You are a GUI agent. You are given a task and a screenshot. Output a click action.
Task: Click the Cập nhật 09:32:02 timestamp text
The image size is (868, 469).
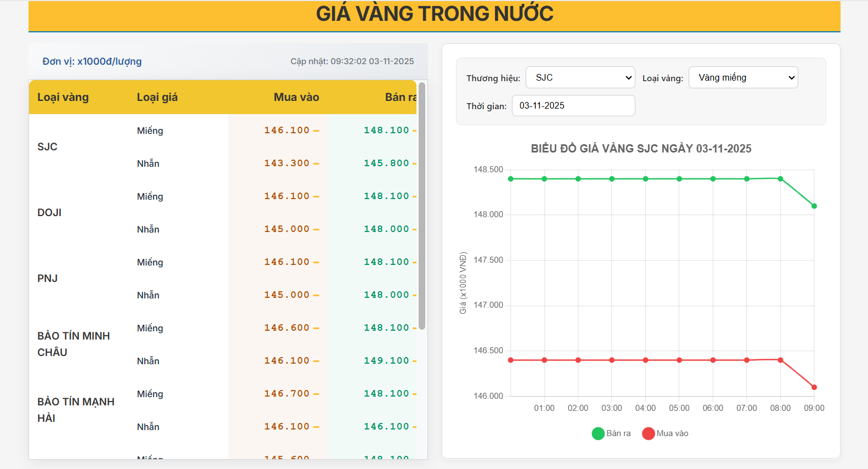352,61
